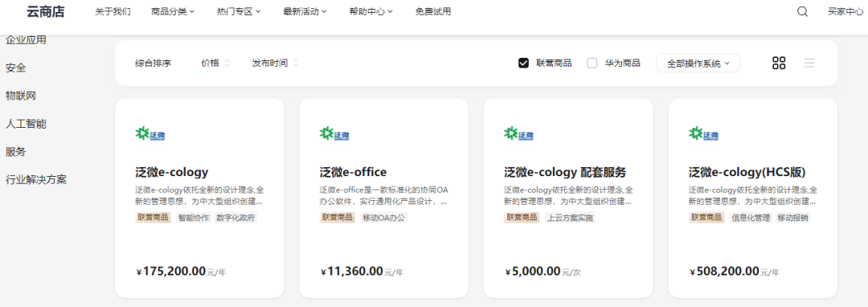Open 关于我们 in the top navigation

click(x=113, y=11)
